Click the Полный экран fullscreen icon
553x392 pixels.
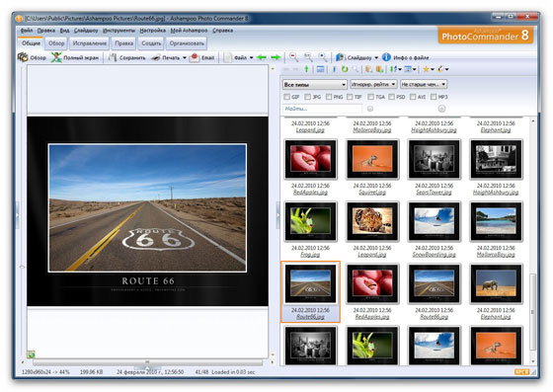(56, 57)
